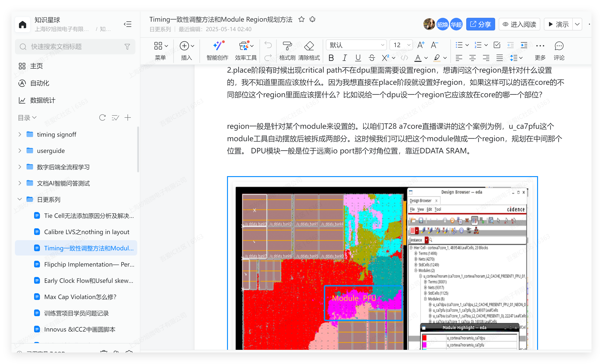
Task: Click the notification bell icon
Action: pos(312,19)
